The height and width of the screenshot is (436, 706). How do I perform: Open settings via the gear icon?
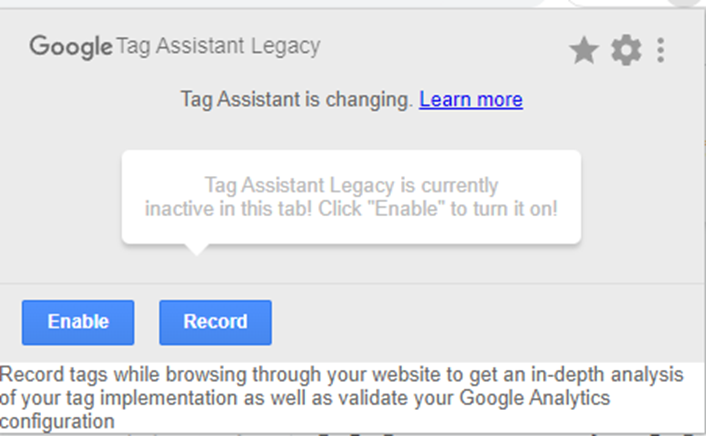coord(626,50)
